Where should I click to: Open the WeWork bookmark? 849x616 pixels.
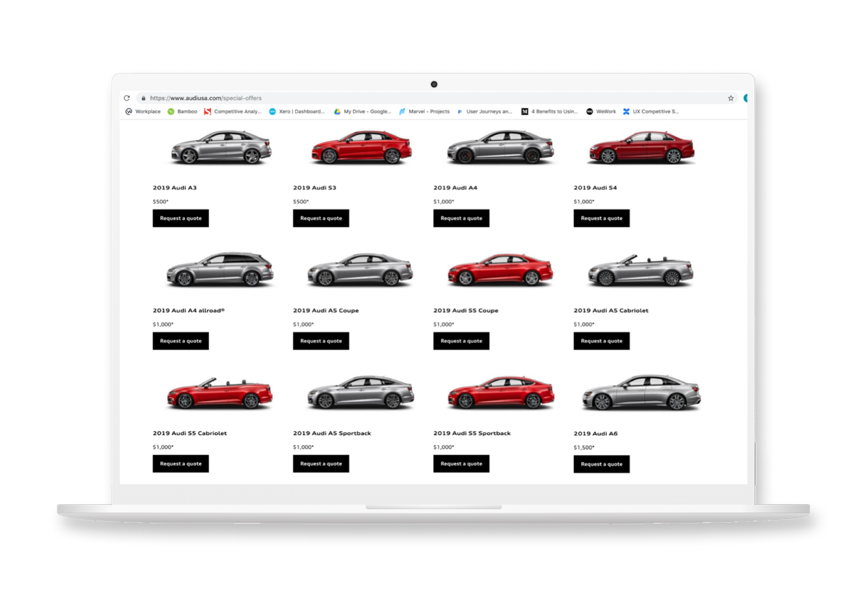(601, 111)
